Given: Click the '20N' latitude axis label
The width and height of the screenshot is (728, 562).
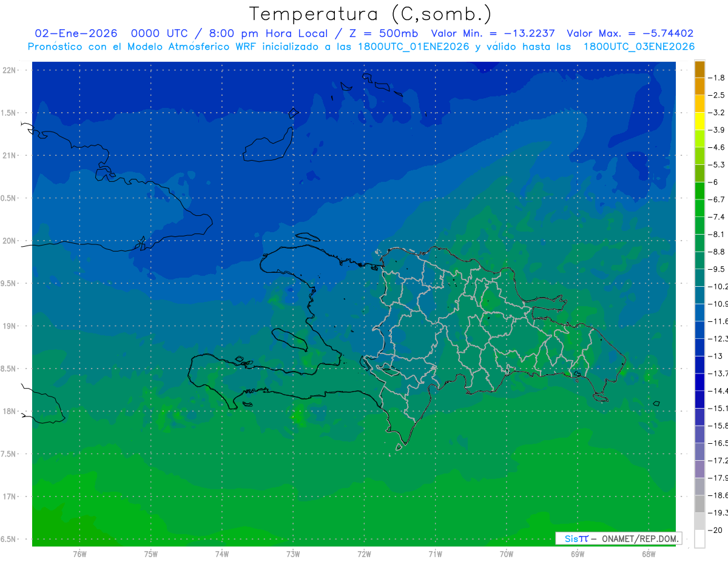Looking at the screenshot, I should click(8, 241).
